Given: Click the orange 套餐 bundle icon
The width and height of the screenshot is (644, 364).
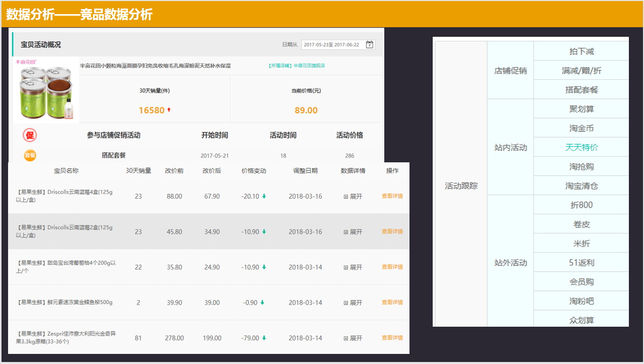Looking at the screenshot, I should (30, 155).
